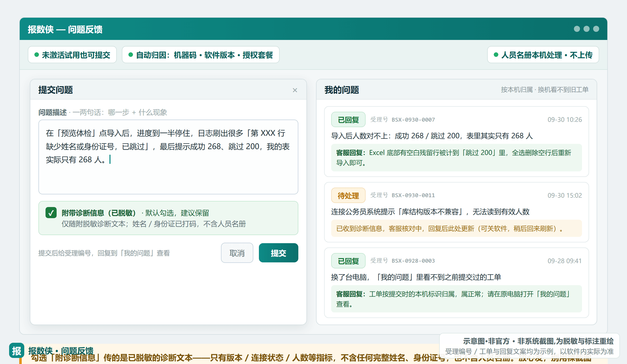Click the 示意图•非官方 disclaimer note

click(x=529, y=346)
